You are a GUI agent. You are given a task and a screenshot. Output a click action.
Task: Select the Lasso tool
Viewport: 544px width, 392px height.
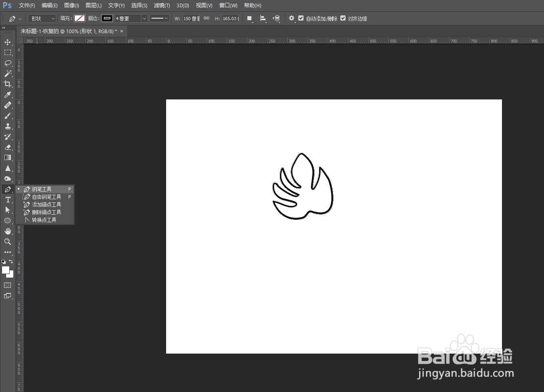[x=8, y=63]
